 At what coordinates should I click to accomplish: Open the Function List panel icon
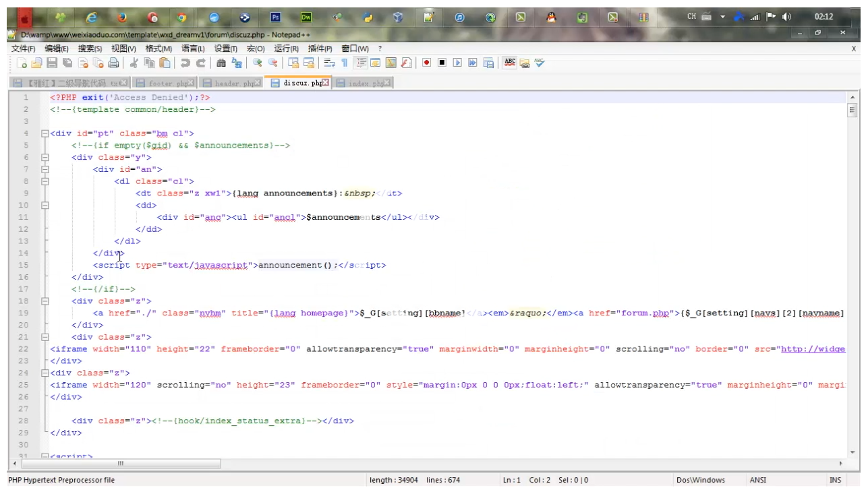[406, 63]
